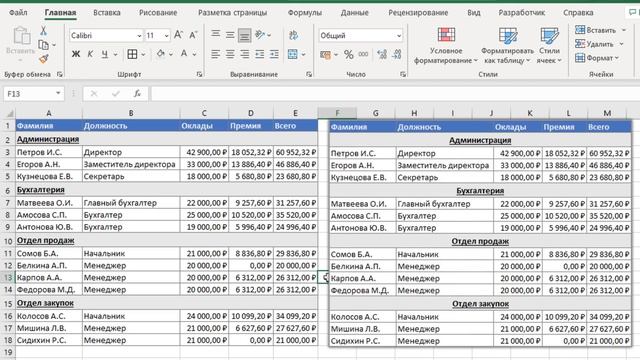
Task: Click the font color letter A
Action: [x=184, y=54]
